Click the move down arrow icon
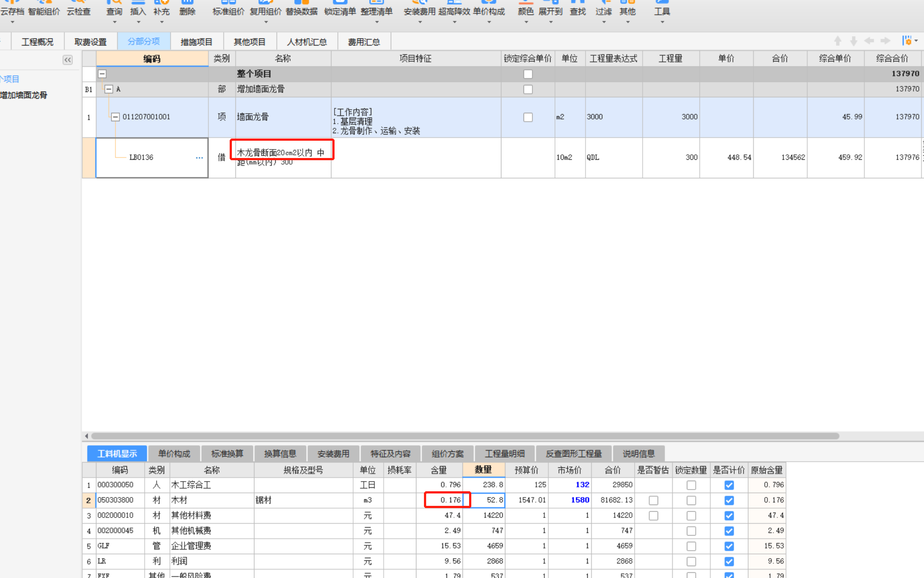The width and height of the screenshot is (924, 578). pos(853,41)
